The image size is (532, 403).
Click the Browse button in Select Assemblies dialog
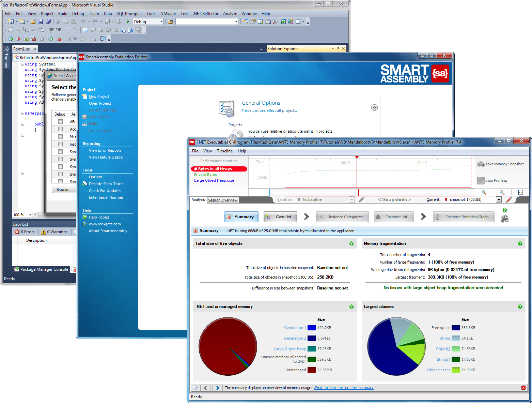point(64,189)
